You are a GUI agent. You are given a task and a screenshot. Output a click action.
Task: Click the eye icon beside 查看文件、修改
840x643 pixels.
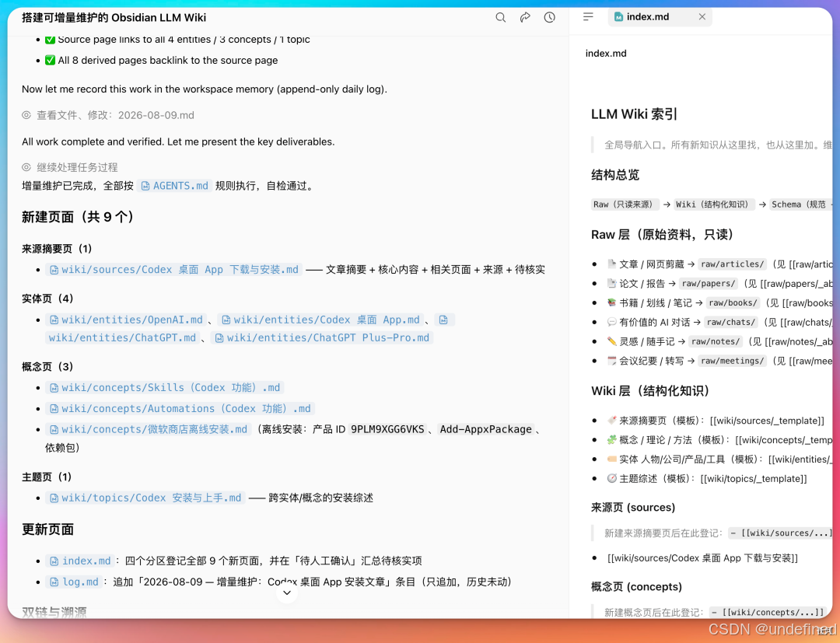(x=26, y=115)
